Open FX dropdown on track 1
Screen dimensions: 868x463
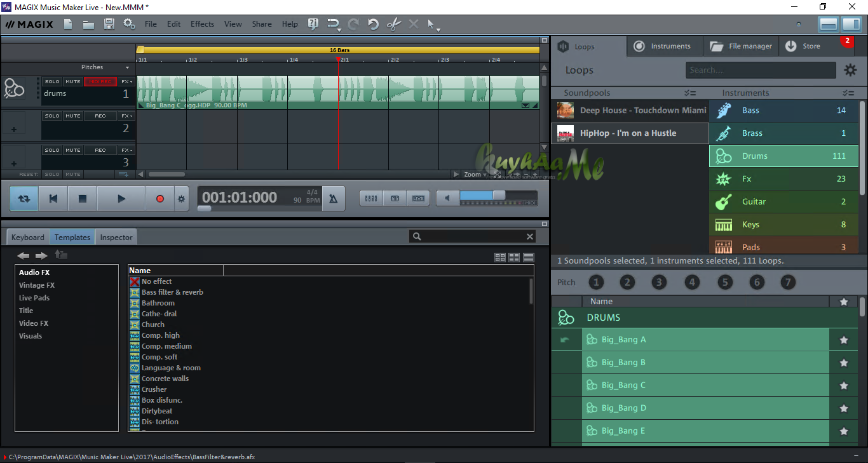click(x=126, y=82)
